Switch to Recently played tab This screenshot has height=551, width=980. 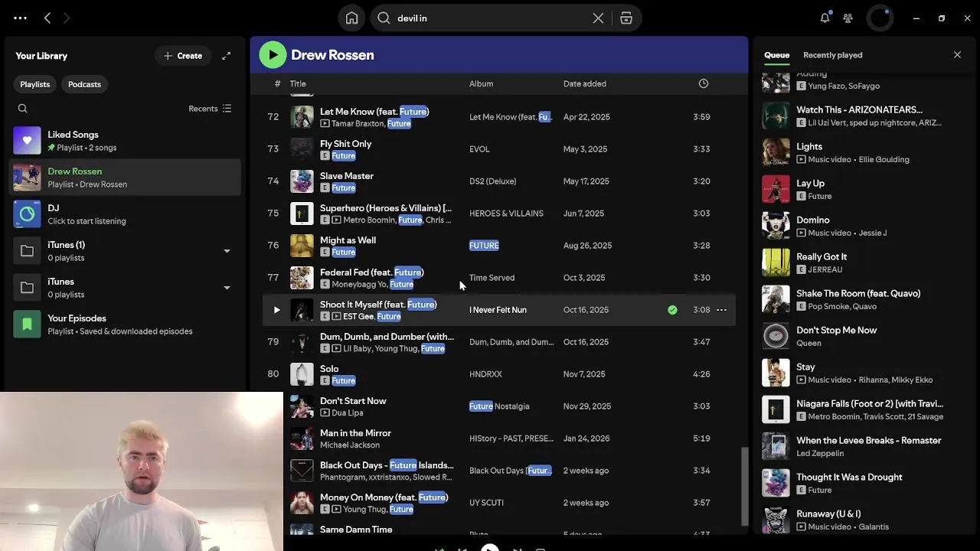pos(833,55)
